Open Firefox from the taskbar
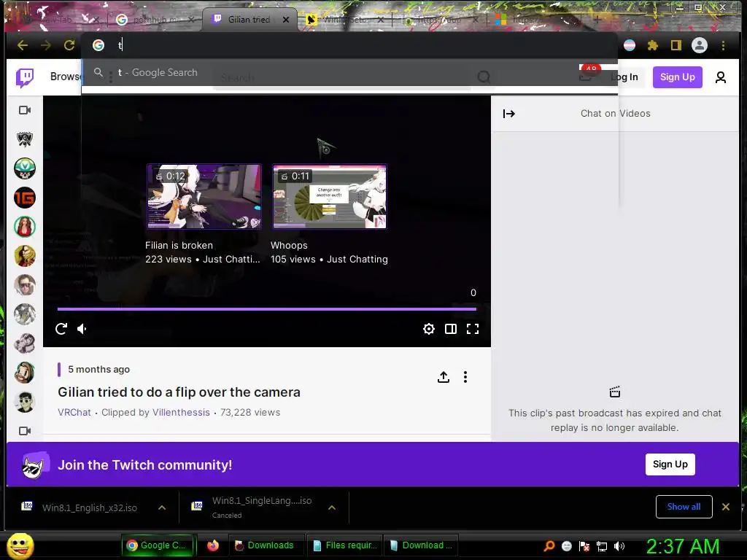The width and height of the screenshot is (747, 560). (x=213, y=545)
